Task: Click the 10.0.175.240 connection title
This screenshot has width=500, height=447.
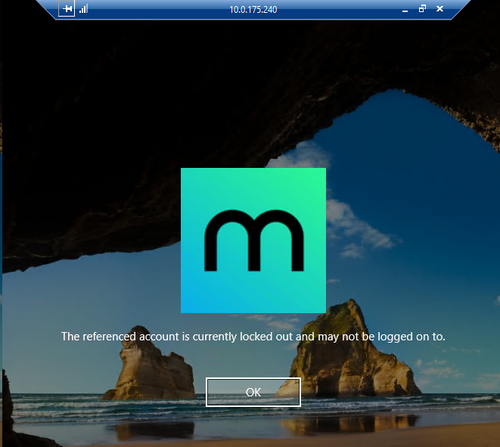Action: pos(253,9)
